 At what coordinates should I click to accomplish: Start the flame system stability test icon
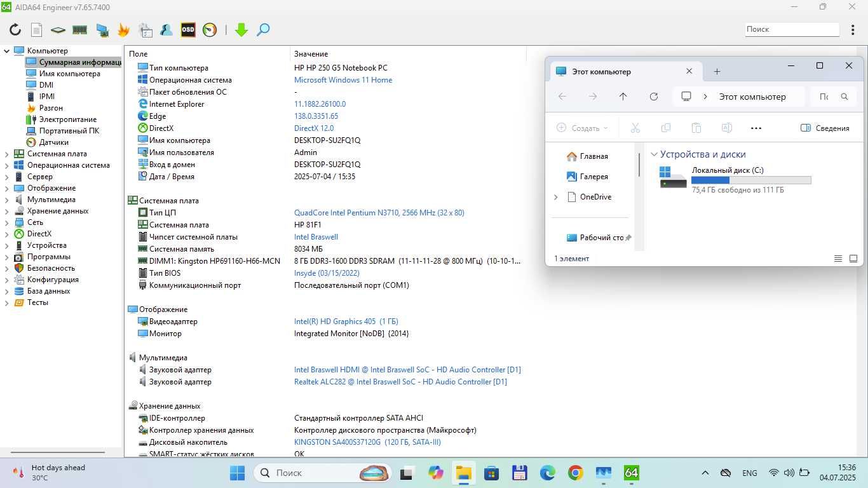click(x=123, y=30)
